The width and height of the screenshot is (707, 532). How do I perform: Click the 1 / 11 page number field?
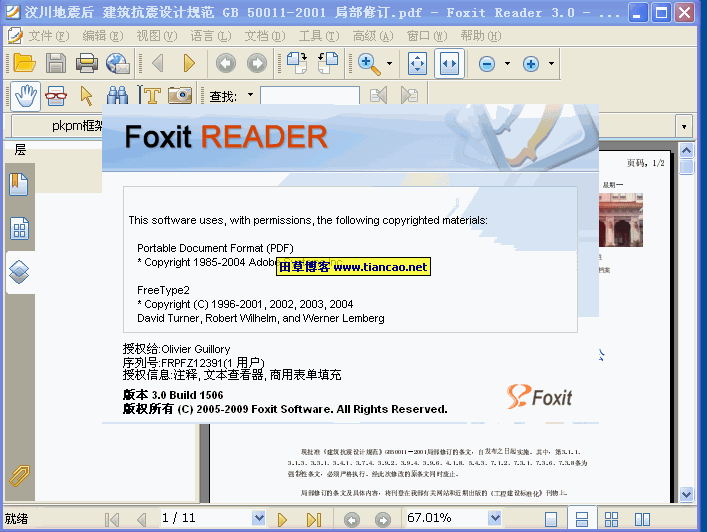click(206, 518)
